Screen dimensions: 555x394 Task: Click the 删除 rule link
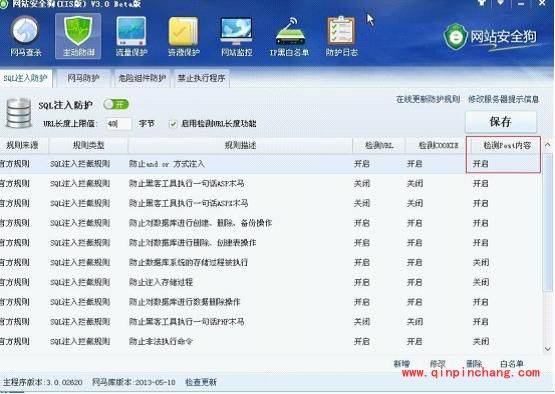point(474,364)
